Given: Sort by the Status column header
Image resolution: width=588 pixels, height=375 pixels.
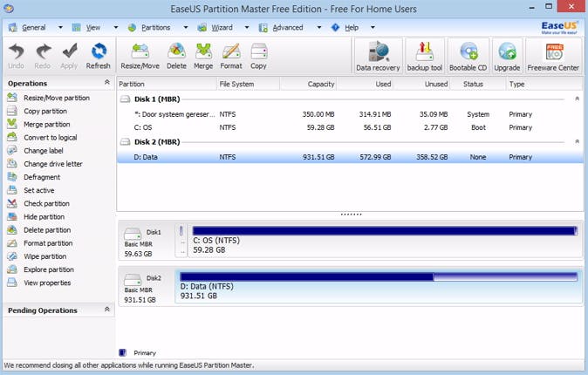Looking at the screenshot, I should click(478, 84).
